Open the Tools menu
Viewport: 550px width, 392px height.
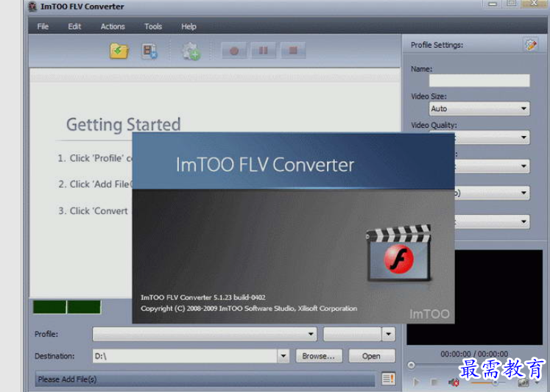click(x=153, y=26)
